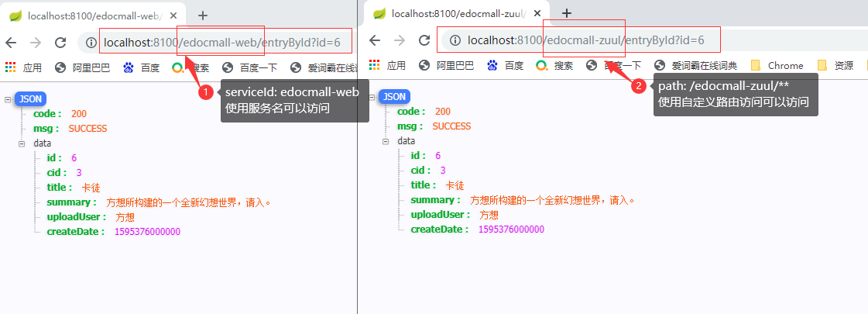
Task: Select uploadUser value 方想 in left viewer
Action: (x=125, y=217)
